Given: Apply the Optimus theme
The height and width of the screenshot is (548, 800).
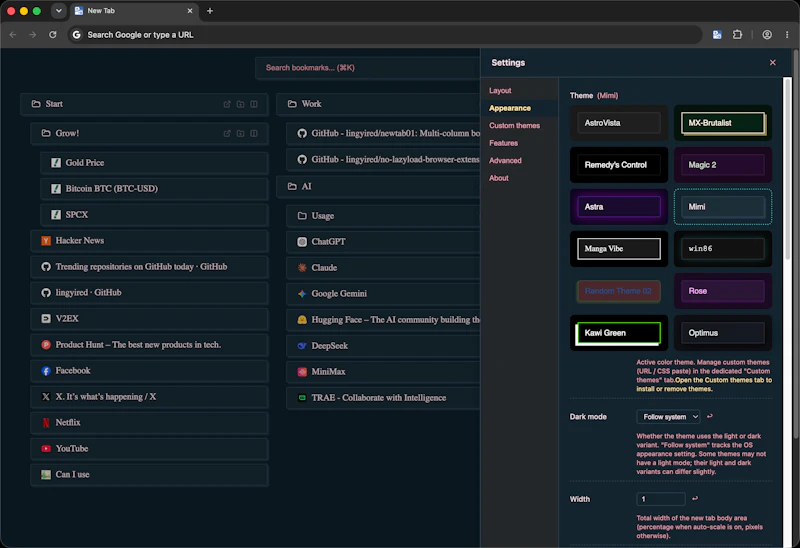Looking at the screenshot, I should tap(723, 333).
